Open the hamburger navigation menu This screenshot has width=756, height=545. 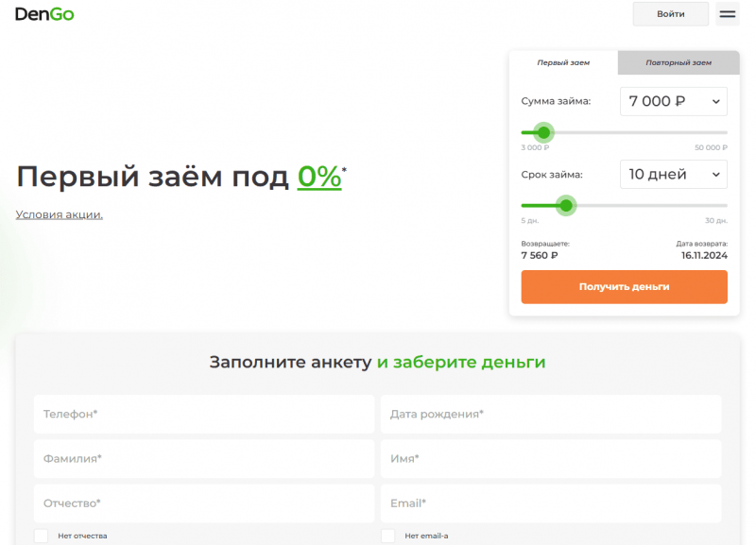(x=728, y=13)
